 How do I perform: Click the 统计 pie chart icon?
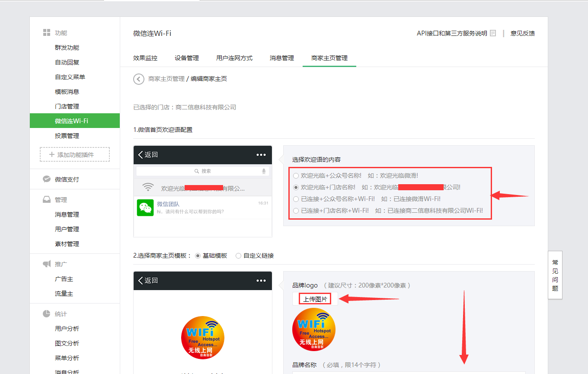point(47,313)
